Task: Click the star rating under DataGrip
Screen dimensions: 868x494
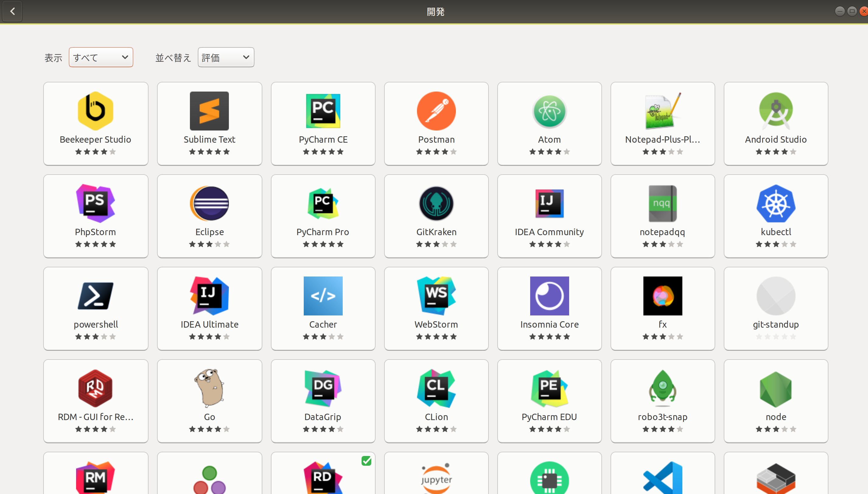Action: click(323, 429)
